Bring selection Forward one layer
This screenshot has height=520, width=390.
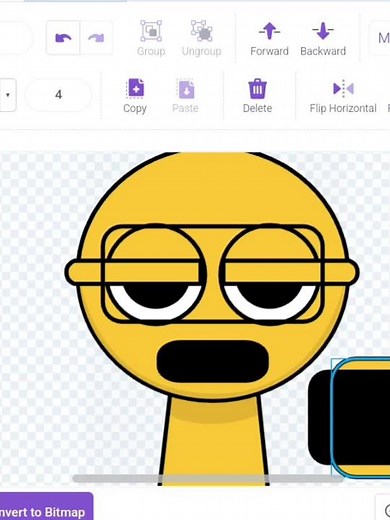pos(269,39)
